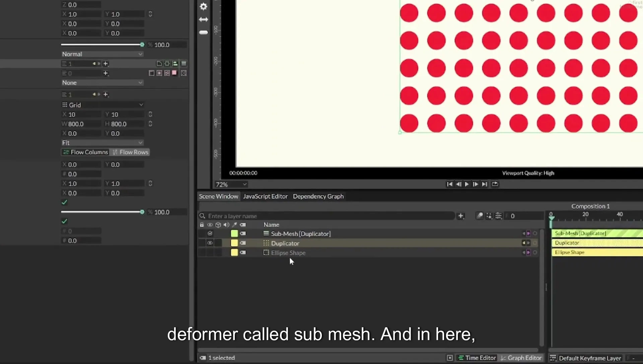Click the X/Y count link icon beside 10
Viewport: 643px width, 364px height.
coord(150,114)
